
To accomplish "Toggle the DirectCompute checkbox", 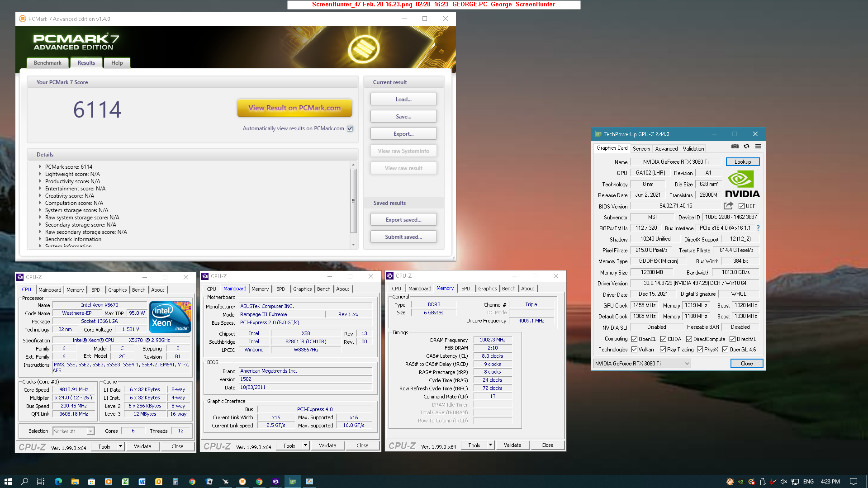I will click(689, 339).
